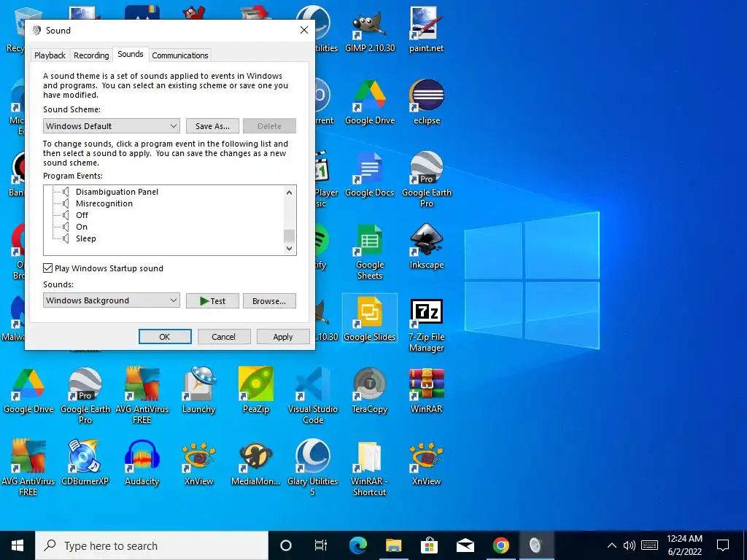Select the Misrecognition program event
Screen dimensions: 747x560
pos(104,203)
